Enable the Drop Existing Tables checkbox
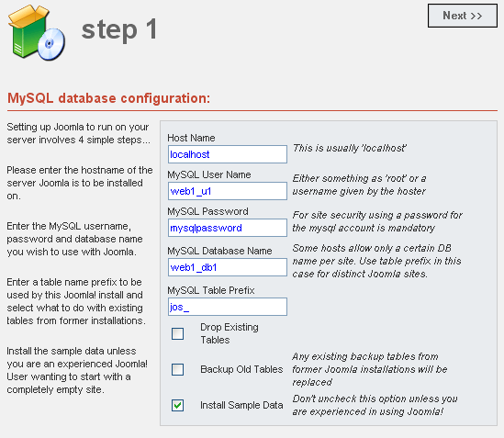The image size is (504, 438). coord(177,334)
